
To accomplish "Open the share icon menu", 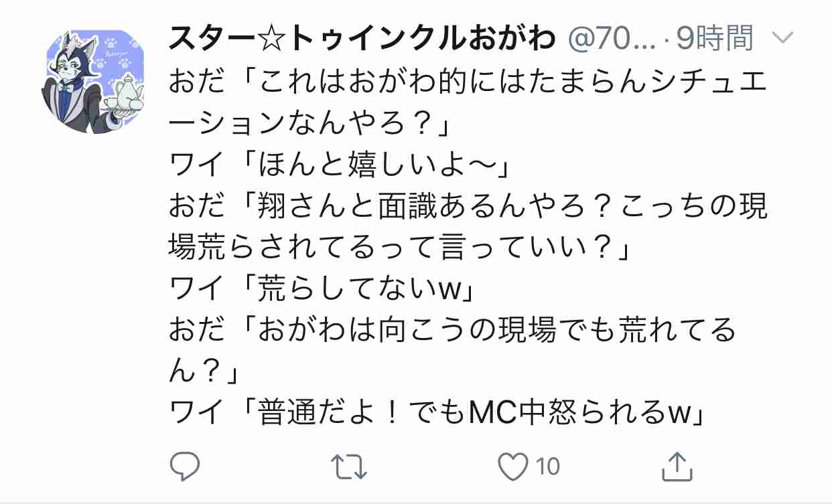I will pyautogui.click(x=676, y=466).
